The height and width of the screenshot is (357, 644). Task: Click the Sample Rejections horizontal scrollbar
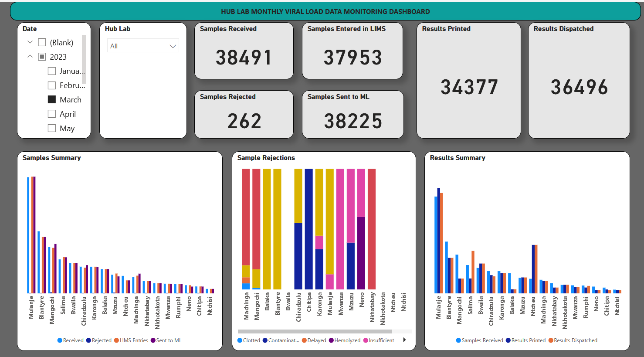[314, 331]
